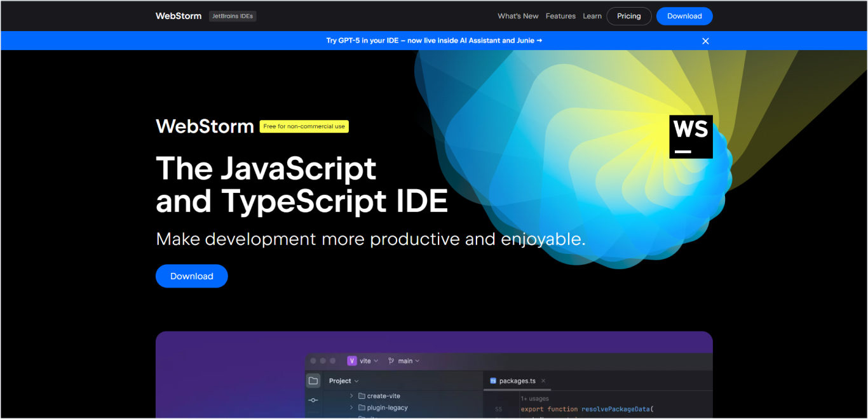Click the Try GPT-5 banner link

pos(434,40)
